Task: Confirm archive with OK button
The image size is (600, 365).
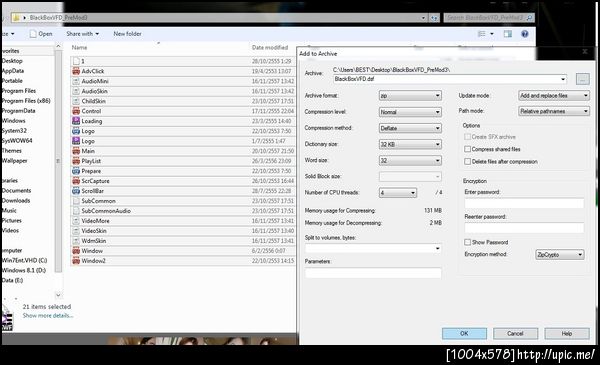Action: click(464, 333)
